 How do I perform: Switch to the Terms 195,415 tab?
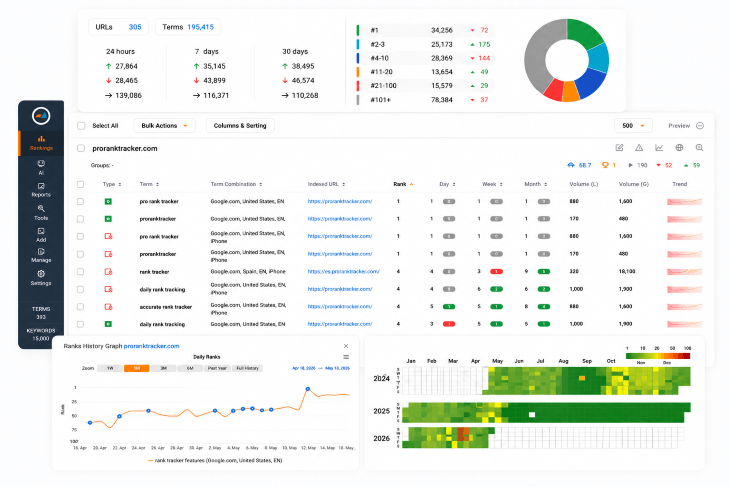pyautogui.click(x=188, y=27)
